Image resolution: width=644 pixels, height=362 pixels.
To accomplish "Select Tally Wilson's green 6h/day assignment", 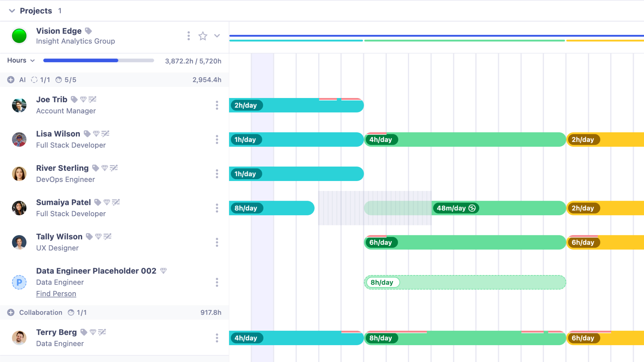I will click(465, 242).
